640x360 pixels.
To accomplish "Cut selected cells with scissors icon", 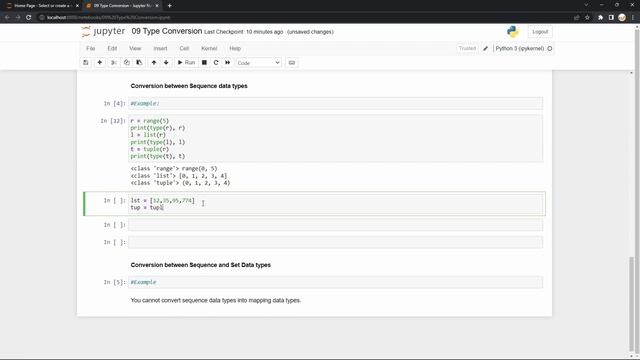I will 114,62.
